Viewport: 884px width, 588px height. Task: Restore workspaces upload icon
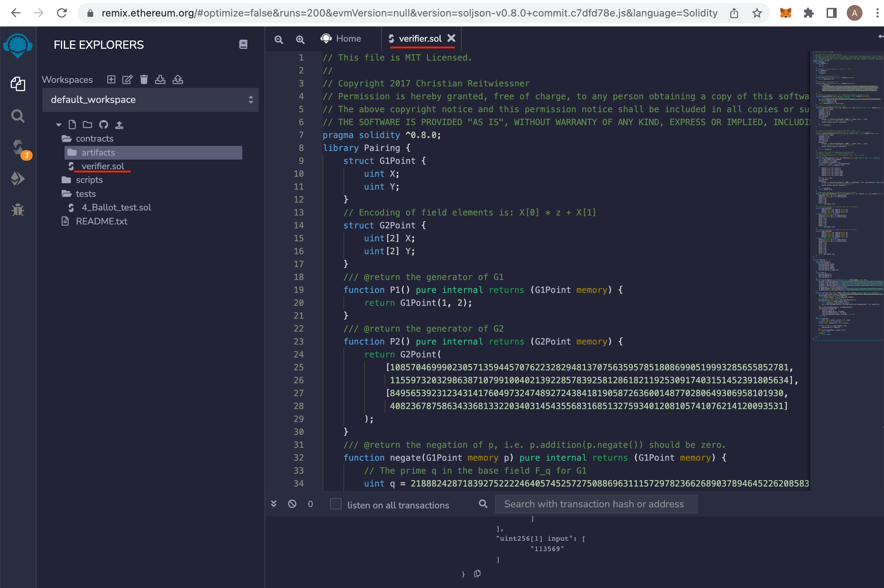[178, 79]
